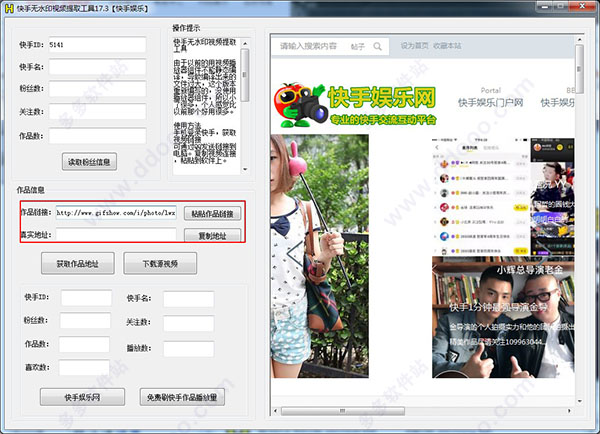Click the 作品链接 URL input field
Viewport: 600px width, 434px height.
click(x=116, y=212)
